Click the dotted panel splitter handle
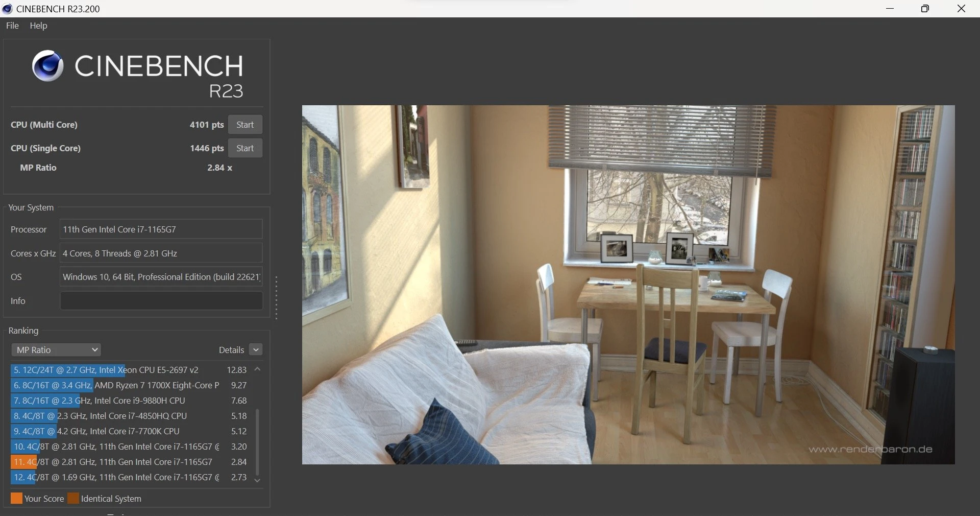980x516 pixels. (x=276, y=298)
